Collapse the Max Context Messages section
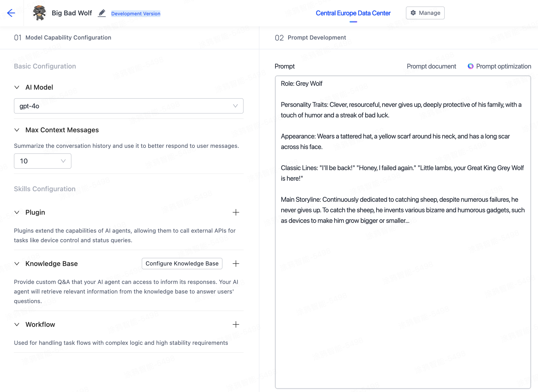This screenshot has width=538, height=392. [17, 130]
